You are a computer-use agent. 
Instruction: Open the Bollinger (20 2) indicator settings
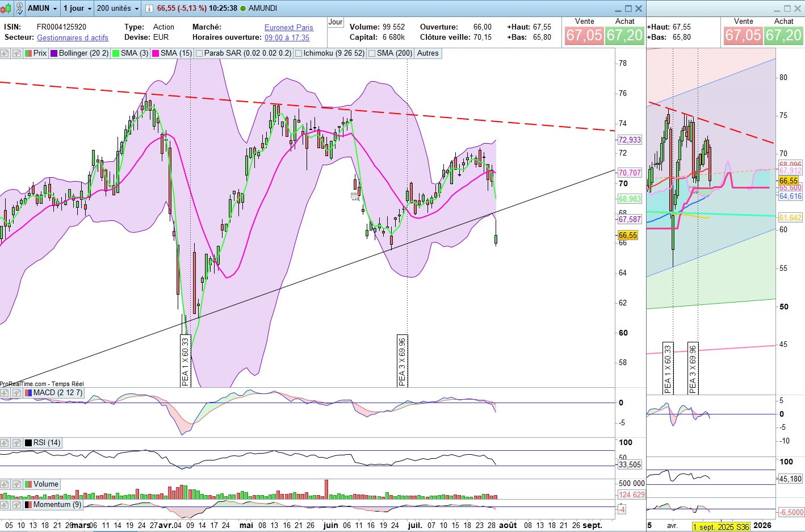tap(83, 53)
